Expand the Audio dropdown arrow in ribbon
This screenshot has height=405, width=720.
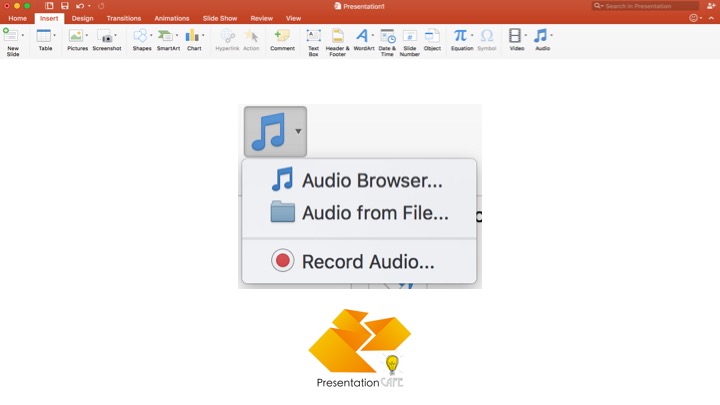(551, 36)
